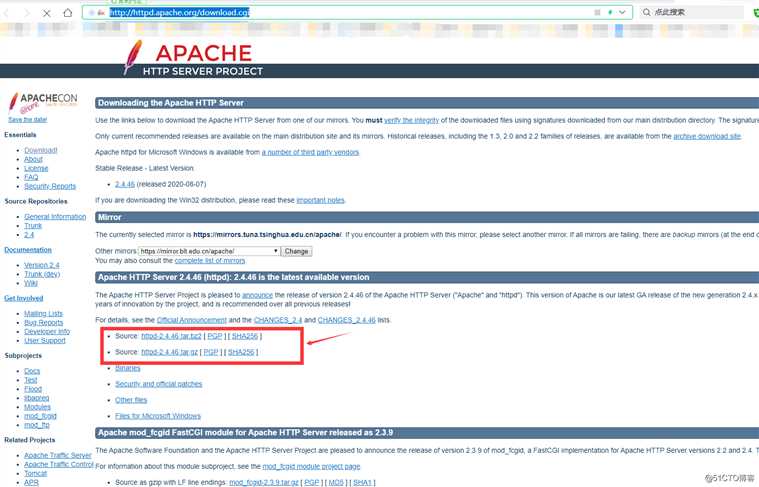
Task: Open the Version 2.4 documentation link
Action: click(x=42, y=265)
